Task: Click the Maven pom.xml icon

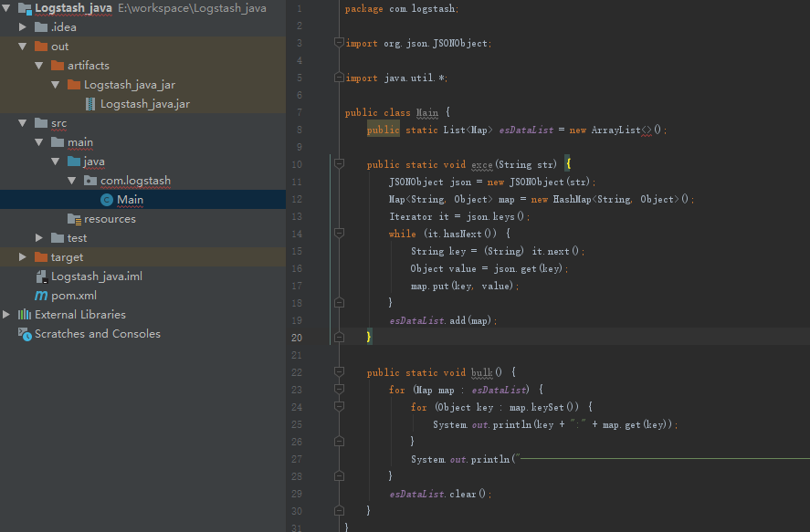Action: pyautogui.click(x=41, y=296)
